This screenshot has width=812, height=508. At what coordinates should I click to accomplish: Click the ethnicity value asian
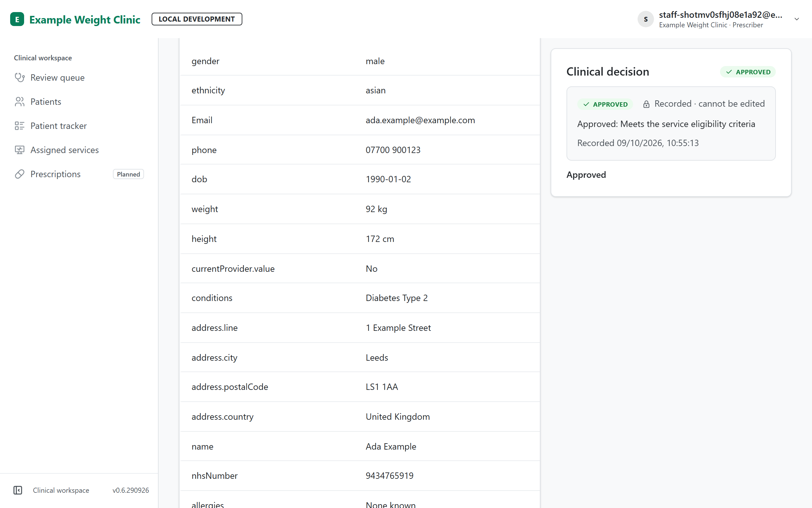click(x=376, y=90)
